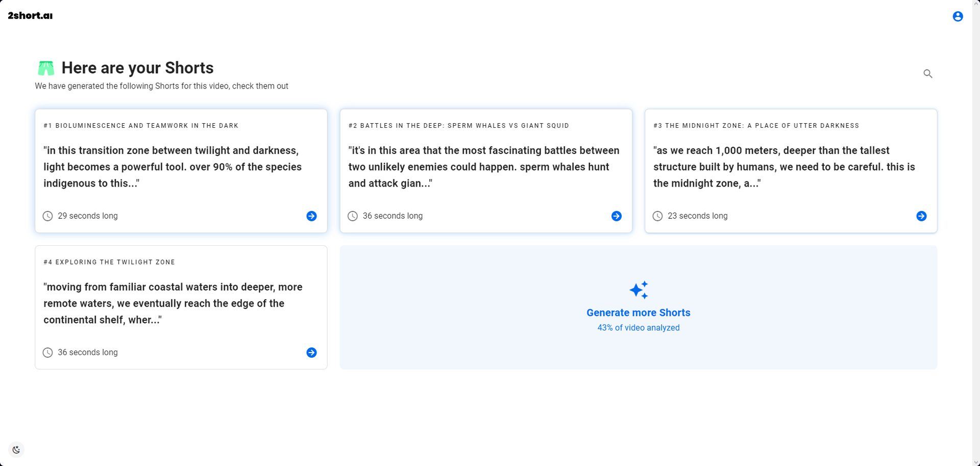Click clock icon beside 23 seconds long
Screen dimensions: 980x466
657,216
